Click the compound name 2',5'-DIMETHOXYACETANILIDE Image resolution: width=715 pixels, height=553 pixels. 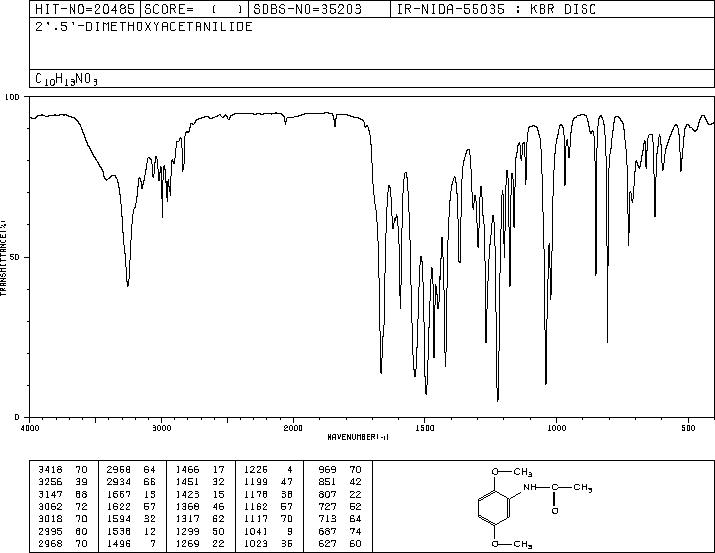144,27
